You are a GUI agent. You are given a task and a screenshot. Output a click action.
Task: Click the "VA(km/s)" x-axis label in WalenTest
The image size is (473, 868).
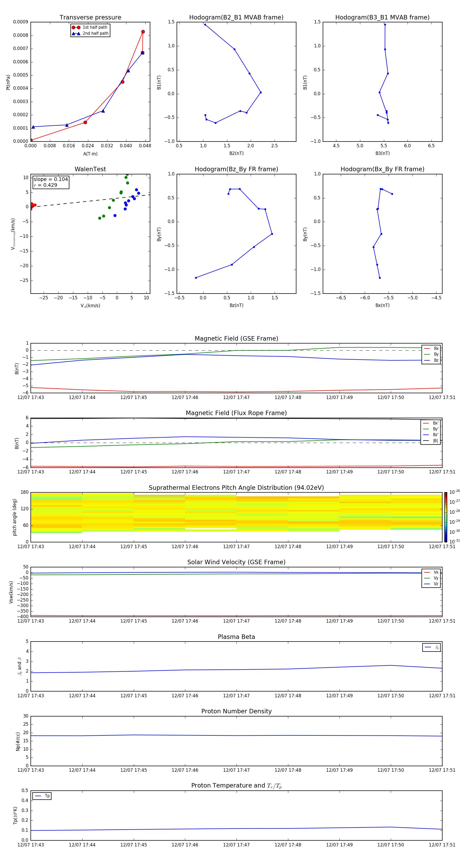[x=90, y=306]
